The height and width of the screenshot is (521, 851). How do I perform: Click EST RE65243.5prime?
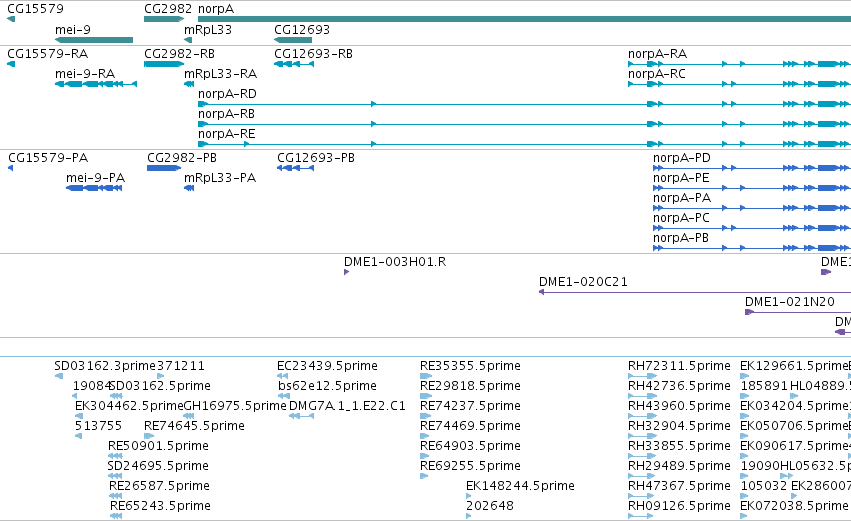160,507
